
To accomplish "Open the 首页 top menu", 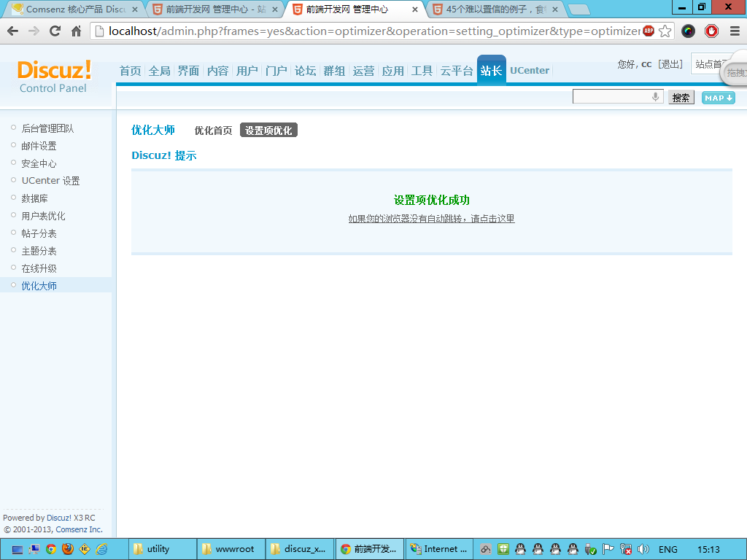I will pyautogui.click(x=130, y=71).
